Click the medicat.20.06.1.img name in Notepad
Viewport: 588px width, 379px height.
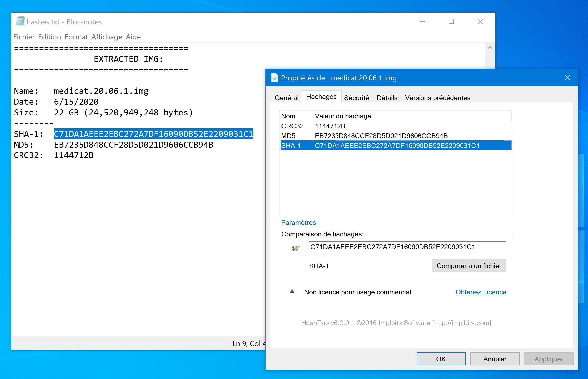(101, 91)
